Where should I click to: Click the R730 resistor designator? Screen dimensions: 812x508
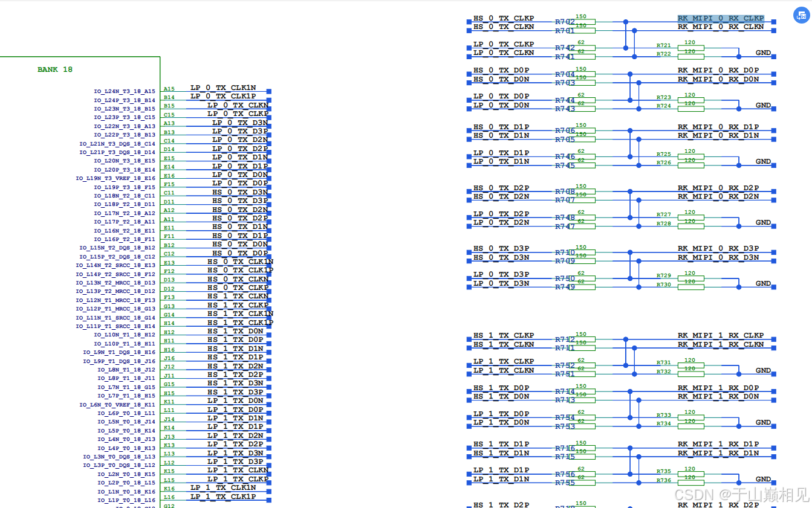click(x=664, y=285)
